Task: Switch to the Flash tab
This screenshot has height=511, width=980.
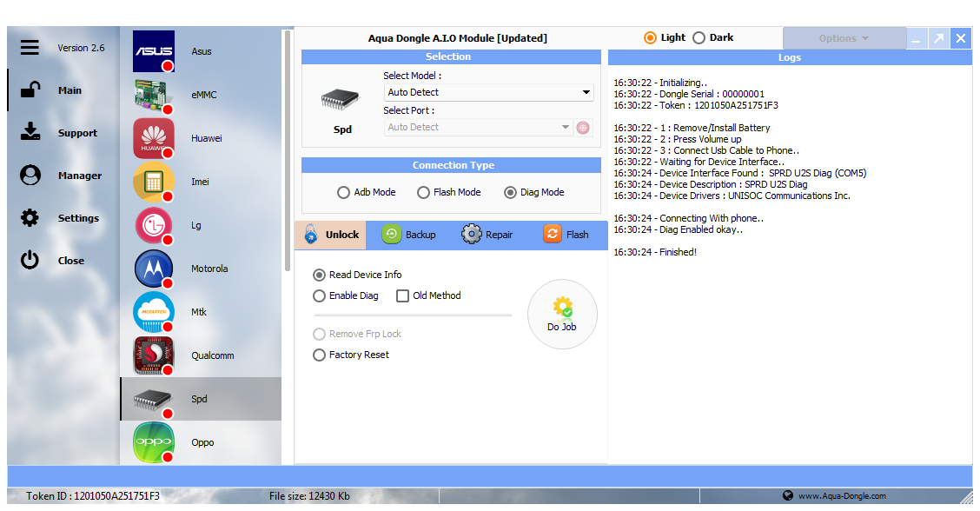Action: coord(566,236)
